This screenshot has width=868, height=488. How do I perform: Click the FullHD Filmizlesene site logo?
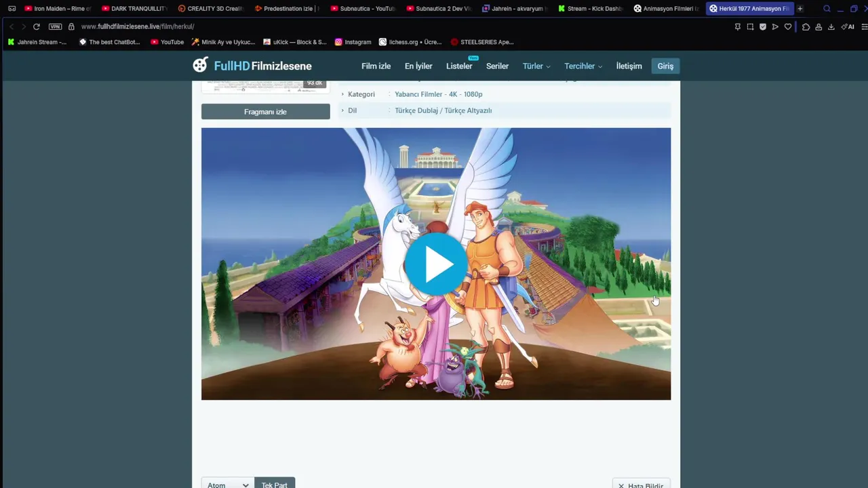tap(252, 66)
